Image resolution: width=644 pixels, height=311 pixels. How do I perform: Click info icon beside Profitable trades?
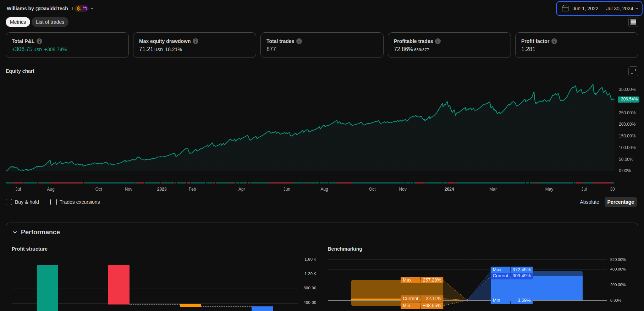coord(438,41)
